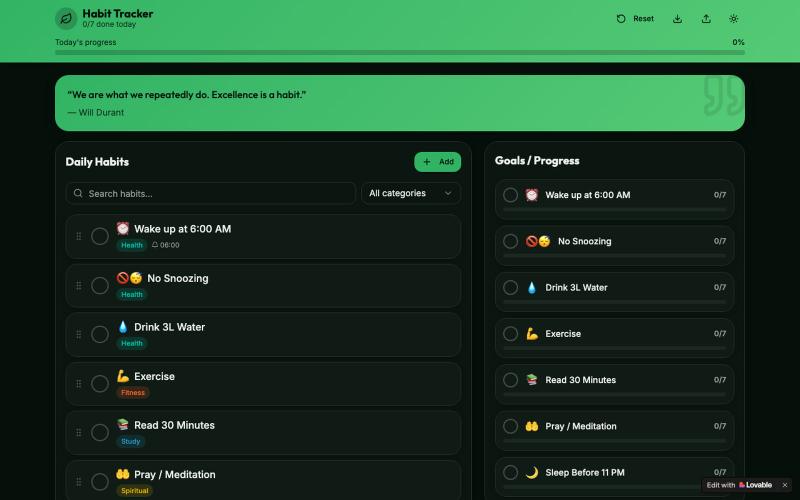Mark Sleep Before 11 PM goal circle

pyautogui.click(x=510, y=472)
